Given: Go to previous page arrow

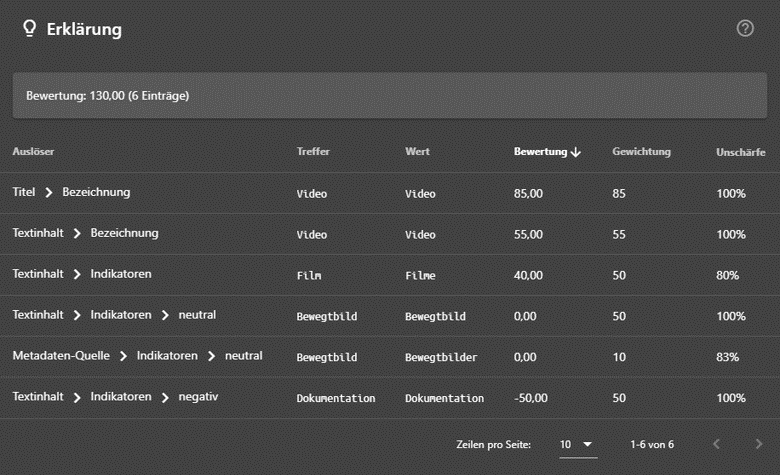Looking at the screenshot, I should tap(716, 444).
